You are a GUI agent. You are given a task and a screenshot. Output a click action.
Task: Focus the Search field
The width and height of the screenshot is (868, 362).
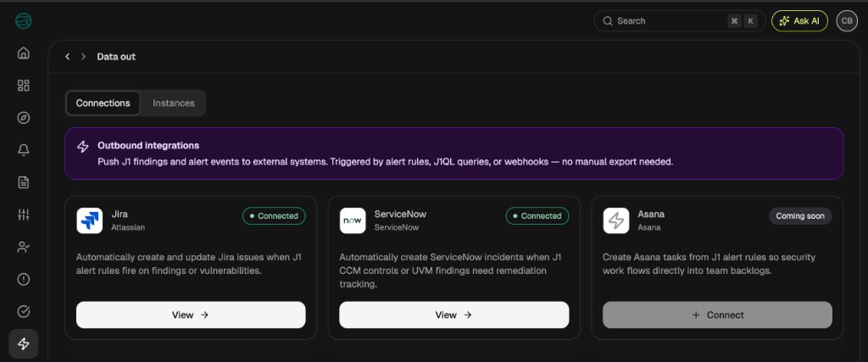click(x=679, y=21)
